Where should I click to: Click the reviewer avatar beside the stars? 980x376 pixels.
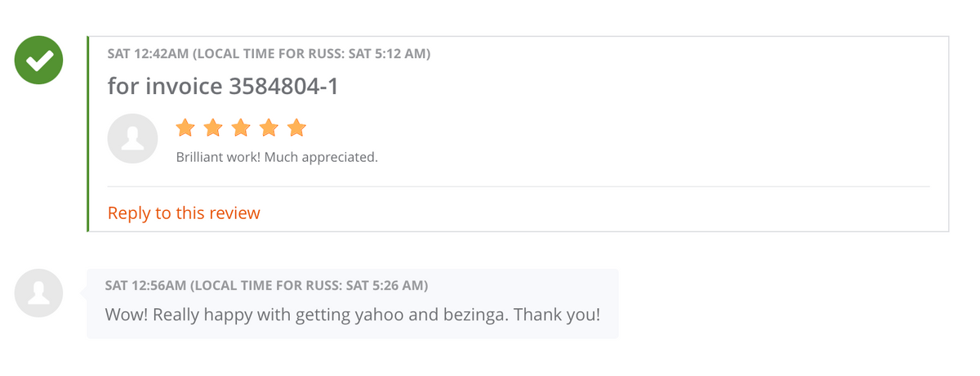pos(132,138)
